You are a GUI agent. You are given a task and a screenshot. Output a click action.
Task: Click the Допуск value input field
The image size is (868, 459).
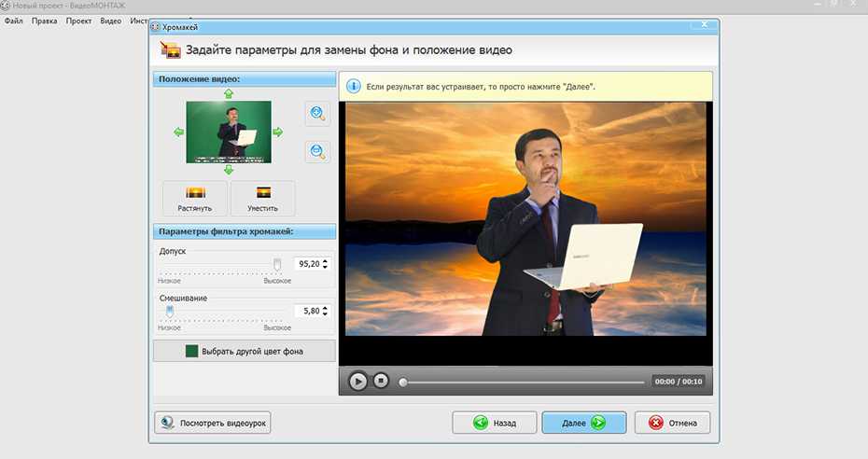(307, 264)
